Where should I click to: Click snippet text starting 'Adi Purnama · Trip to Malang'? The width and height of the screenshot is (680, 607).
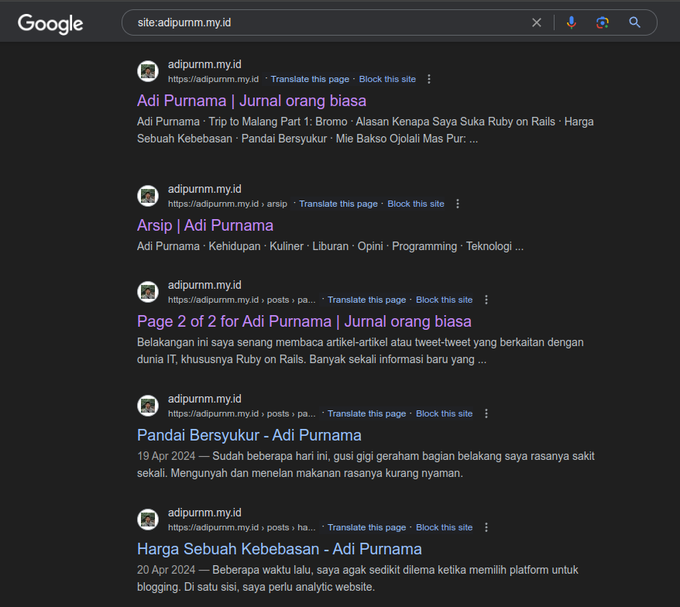(x=365, y=130)
